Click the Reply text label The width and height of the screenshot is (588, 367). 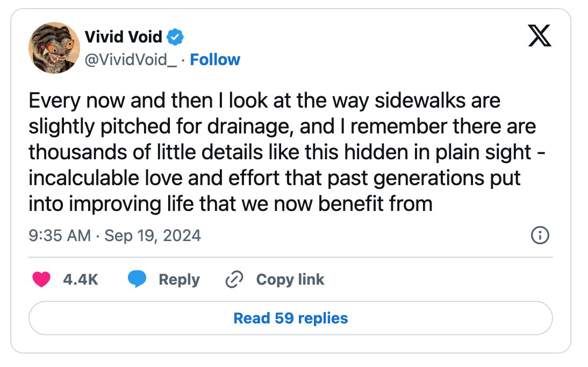click(180, 280)
